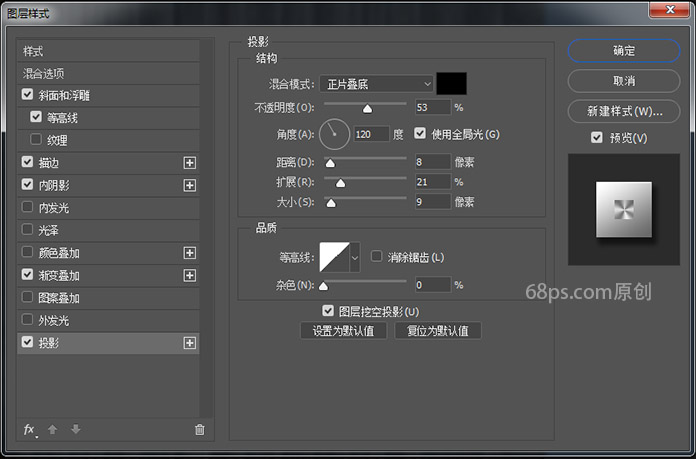The image size is (696, 459).
Task: Toggle 图层挖空投影 checkbox
Action: click(328, 310)
